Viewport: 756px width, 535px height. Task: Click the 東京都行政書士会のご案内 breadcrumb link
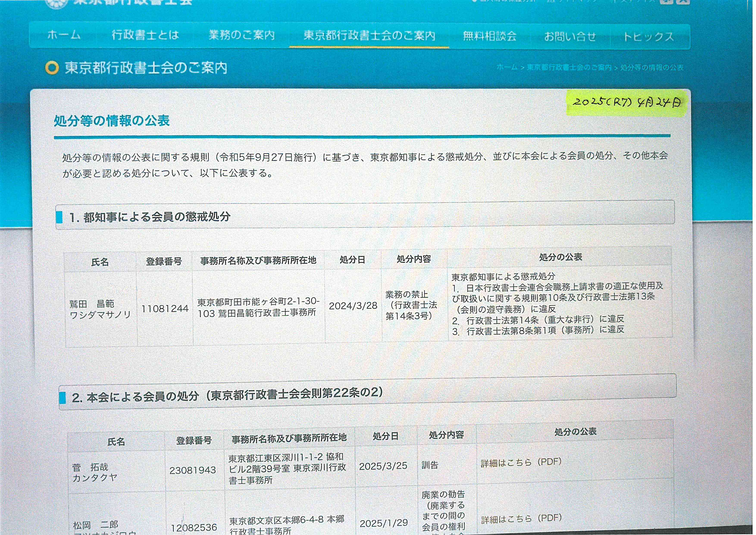coord(569,68)
